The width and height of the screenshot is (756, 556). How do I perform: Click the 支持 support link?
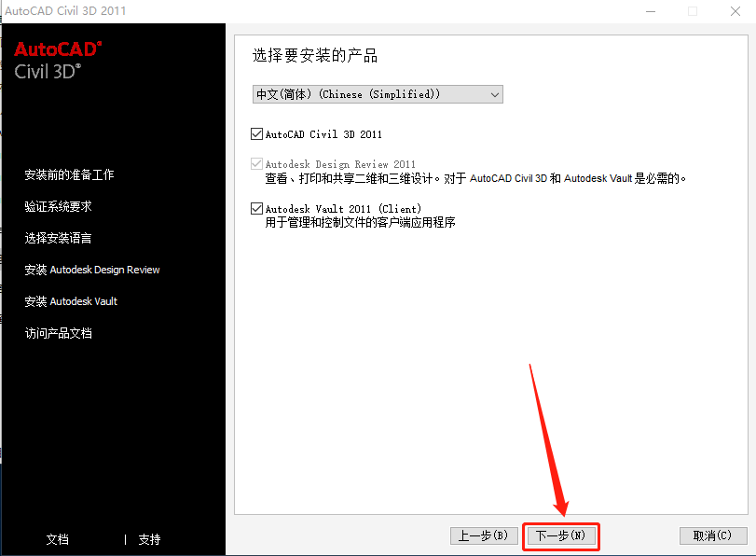click(149, 539)
